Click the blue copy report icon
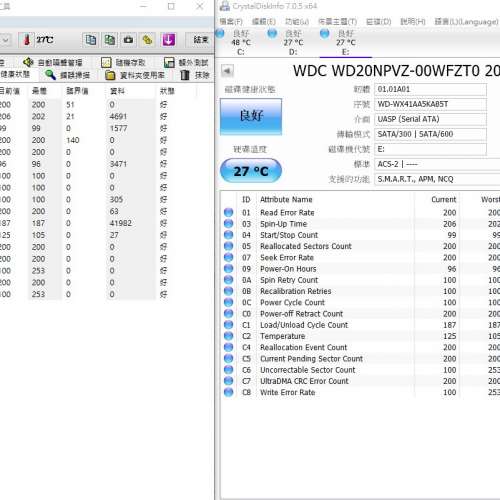Image resolution: width=500 pixels, height=500 pixels. click(91, 40)
